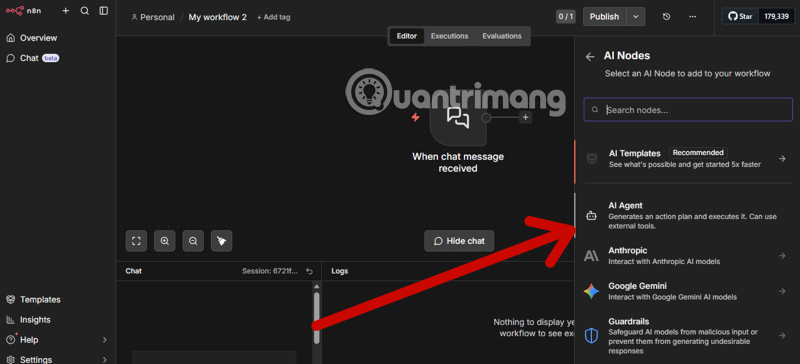Add the AI Agent node
The height and width of the screenshot is (364, 800).
click(x=687, y=215)
